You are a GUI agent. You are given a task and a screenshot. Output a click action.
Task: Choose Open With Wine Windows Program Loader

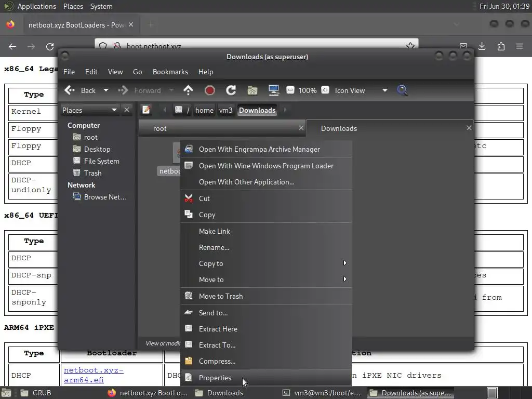click(x=267, y=166)
